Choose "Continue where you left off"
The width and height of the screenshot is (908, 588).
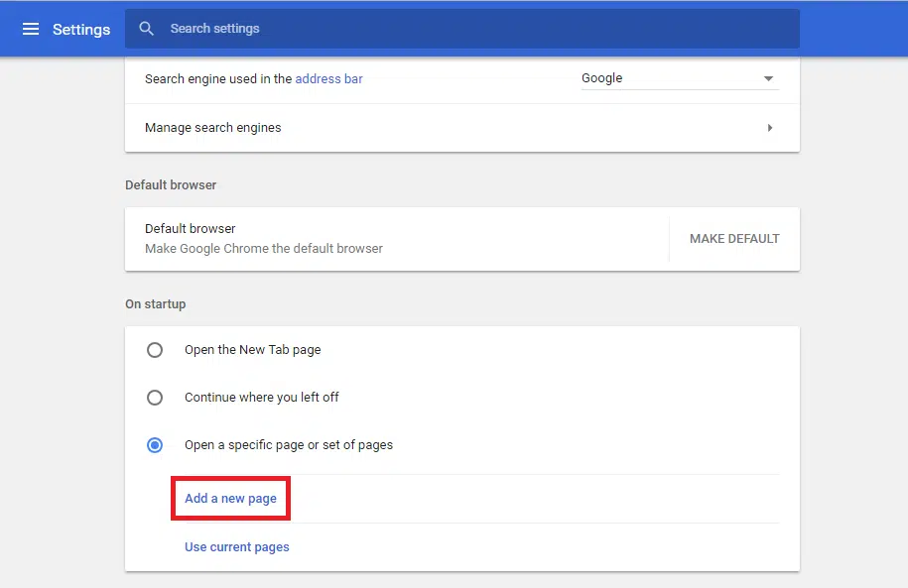coord(155,398)
